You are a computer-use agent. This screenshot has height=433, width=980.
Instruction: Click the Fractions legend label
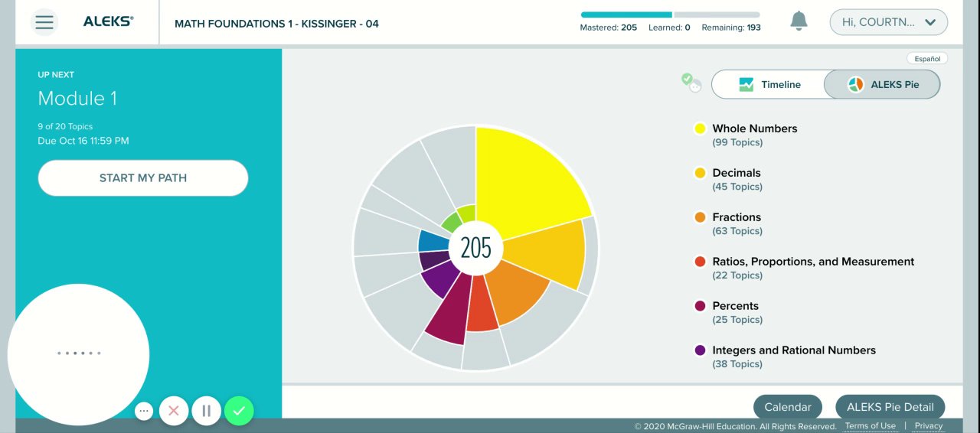point(737,217)
